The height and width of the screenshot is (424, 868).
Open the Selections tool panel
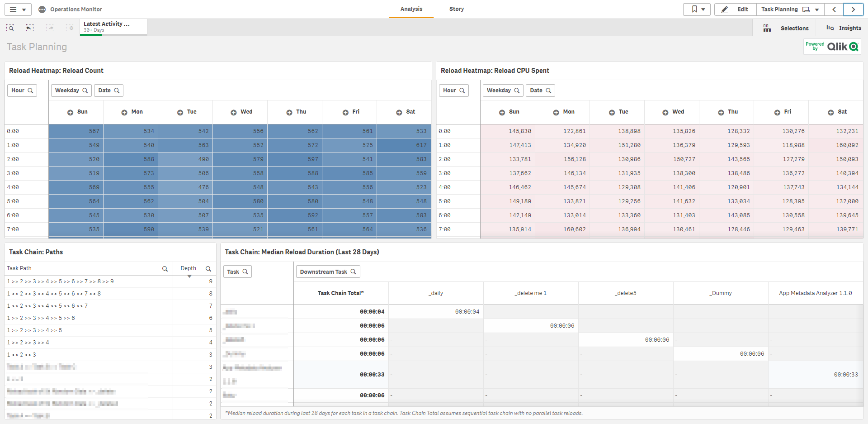(788, 28)
